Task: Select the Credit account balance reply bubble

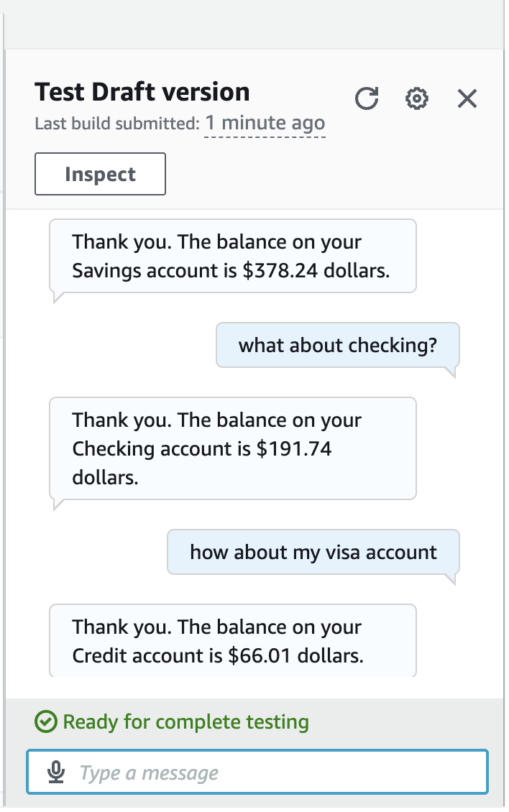Action: (232, 641)
